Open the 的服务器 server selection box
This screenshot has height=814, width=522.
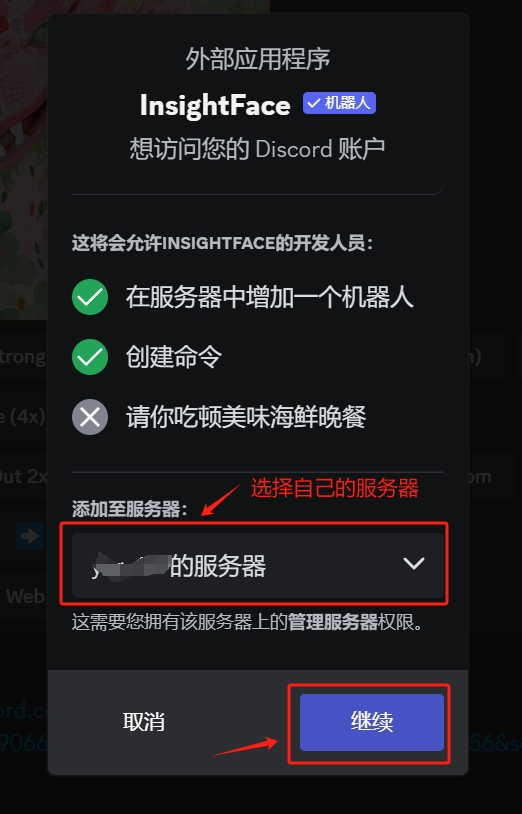258,565
